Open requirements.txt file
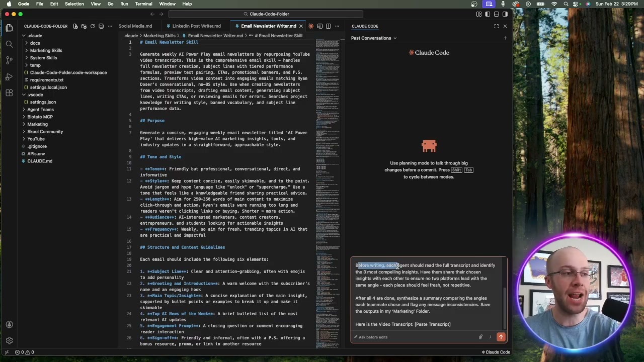644x362 pixels. tap(46, 80)
